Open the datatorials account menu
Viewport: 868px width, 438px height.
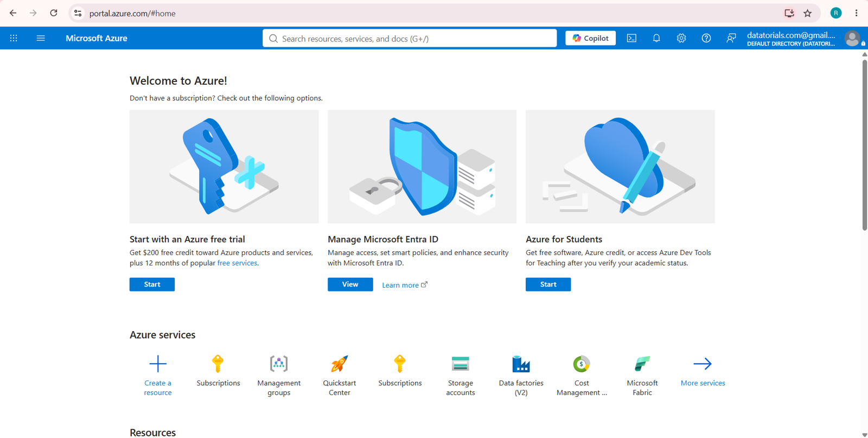(x=804, y=39)
